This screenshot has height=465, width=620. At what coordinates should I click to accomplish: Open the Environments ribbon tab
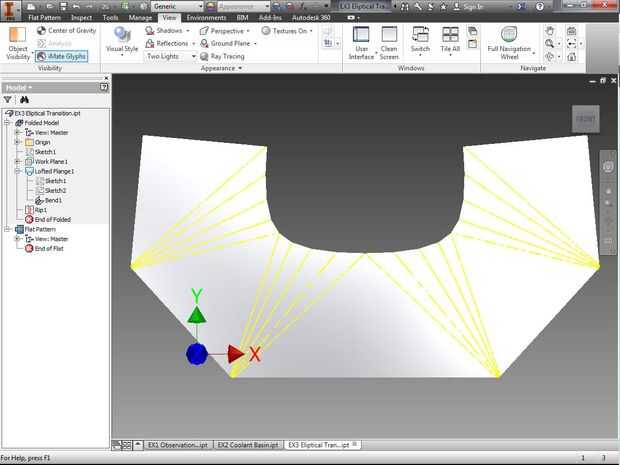click(206, 17)
